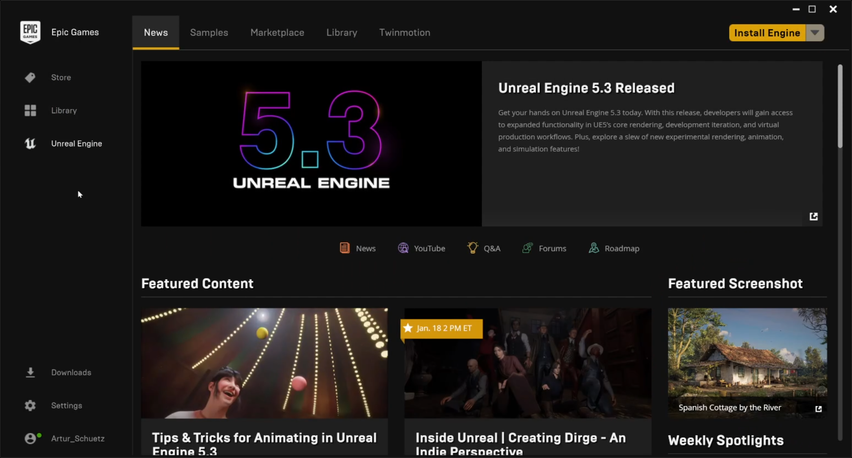Open the Store tag icon
This screenshot has height=458, width=852.
click(x=30, y=78)
